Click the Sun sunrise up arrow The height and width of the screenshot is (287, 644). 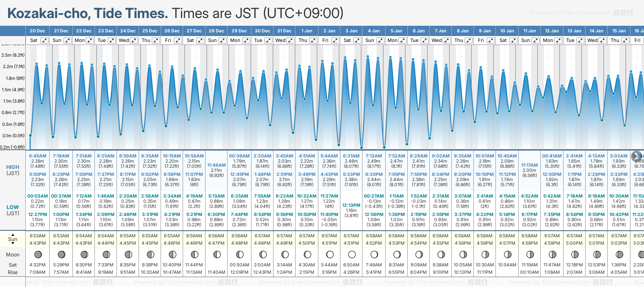coord(13,234)
